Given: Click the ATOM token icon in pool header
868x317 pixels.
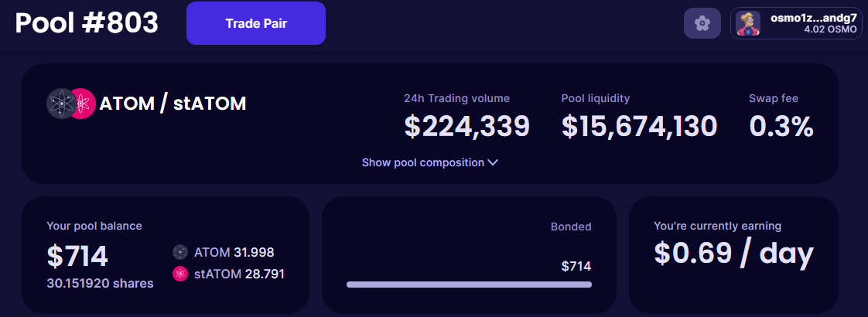Looking at the screenshot, I should (61, 104).
